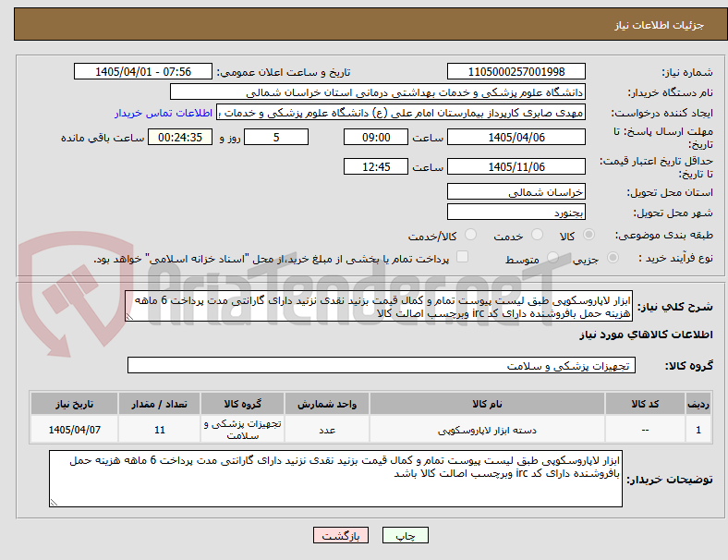Click the remaining days field showing 5
Screen dimensions: 728x560
click(276, 137)
